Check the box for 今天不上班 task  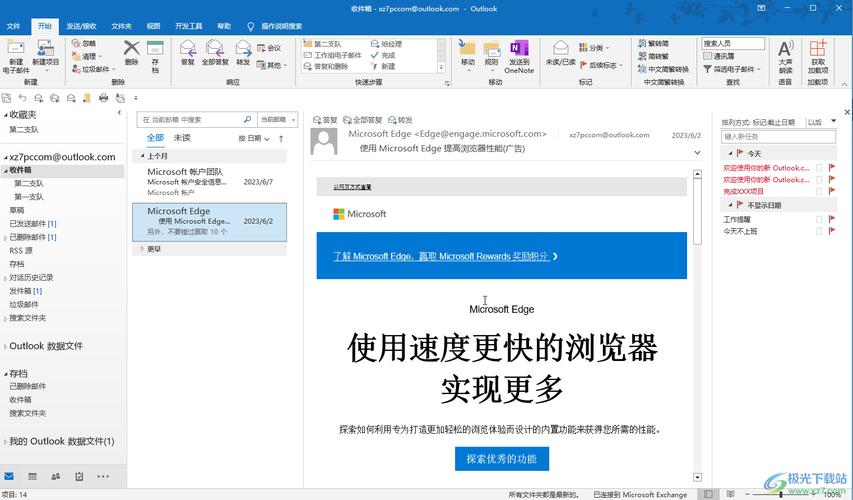819,231
